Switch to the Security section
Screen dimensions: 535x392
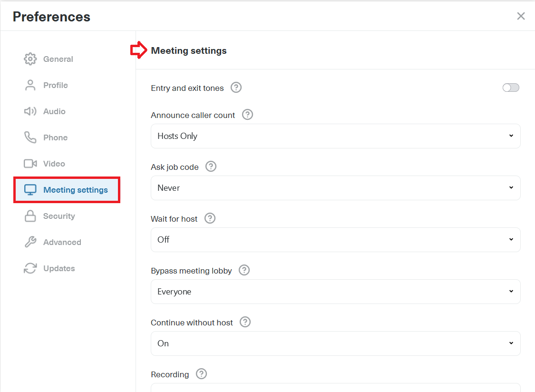[58, 216]
